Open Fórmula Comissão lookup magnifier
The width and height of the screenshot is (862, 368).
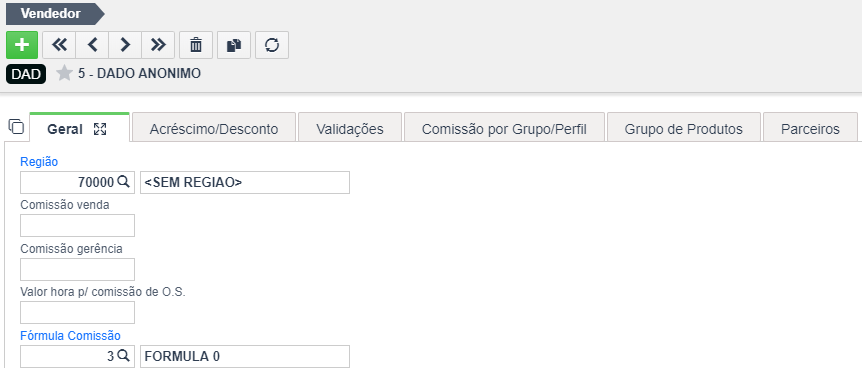(x=124, y=356)
